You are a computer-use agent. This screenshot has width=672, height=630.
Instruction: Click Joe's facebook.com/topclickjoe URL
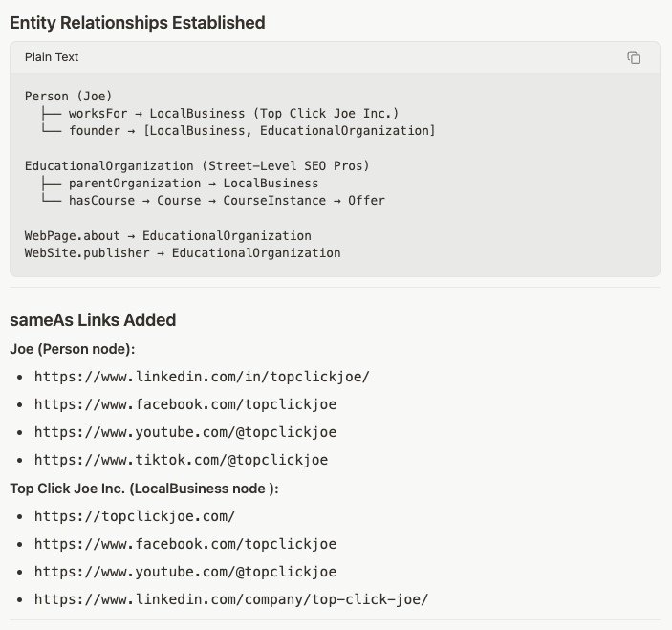(x=185, y=404)
